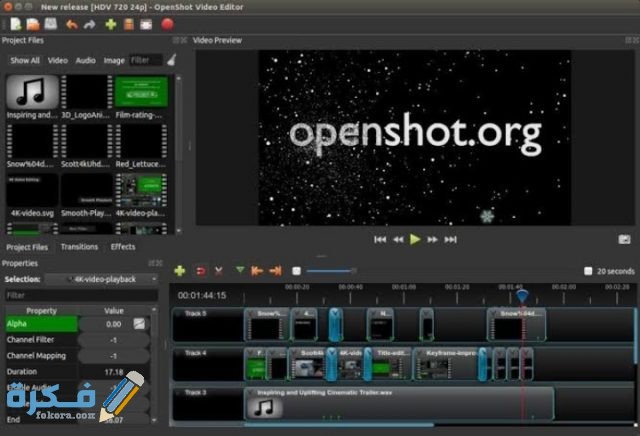
Task: Jump to the previous marker
Action: click(257, 270)
